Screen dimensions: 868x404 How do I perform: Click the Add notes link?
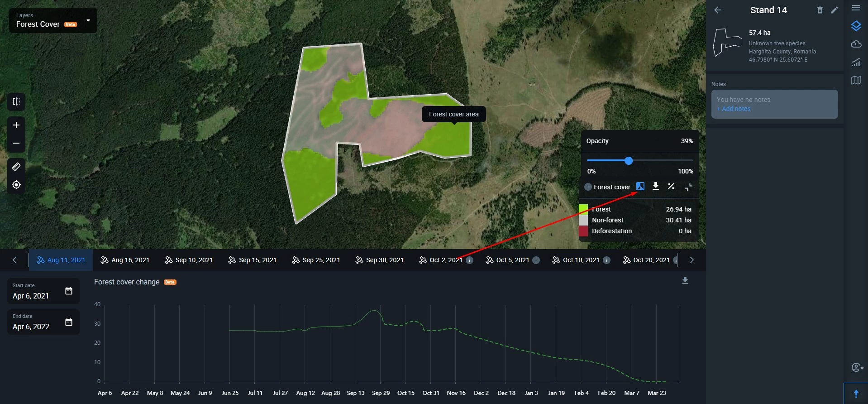[733, 109]
